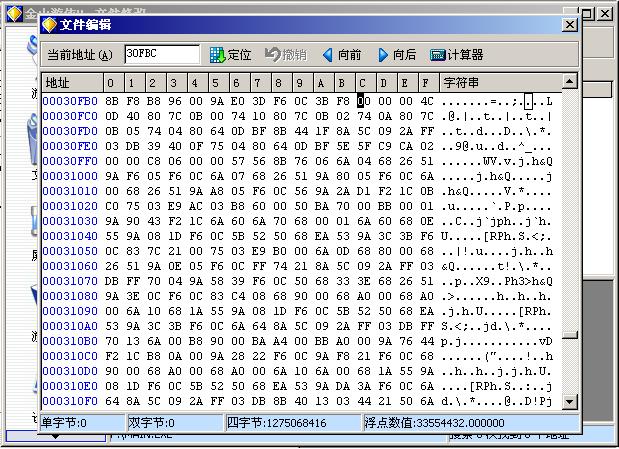The width and height of the screenshot is (619, 449).
Task: Close the 文件编辑 dialog
Action: (570, 25)
